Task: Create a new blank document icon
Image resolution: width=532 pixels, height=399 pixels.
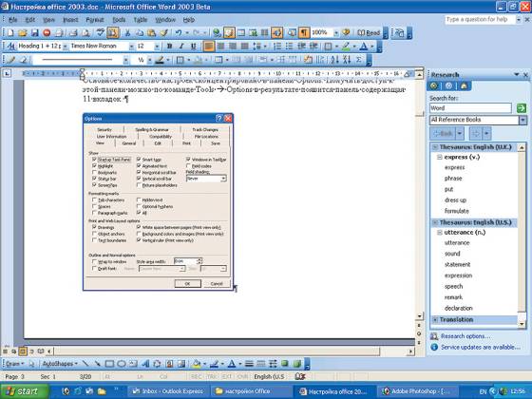Action: point(10,33)
